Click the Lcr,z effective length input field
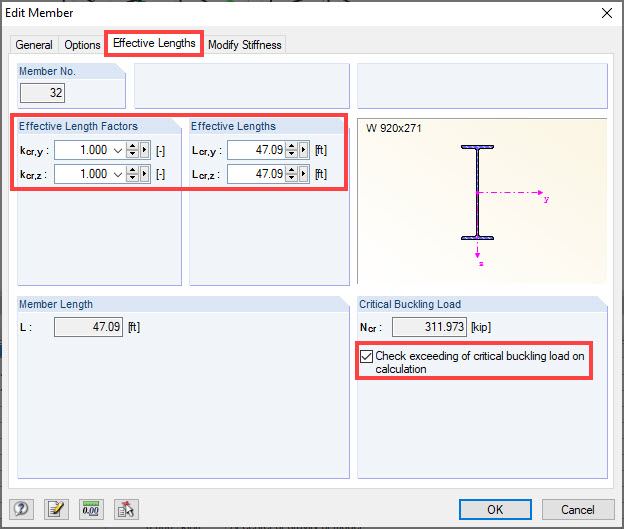This screenshot has width=624, height=529. (256, 174)
